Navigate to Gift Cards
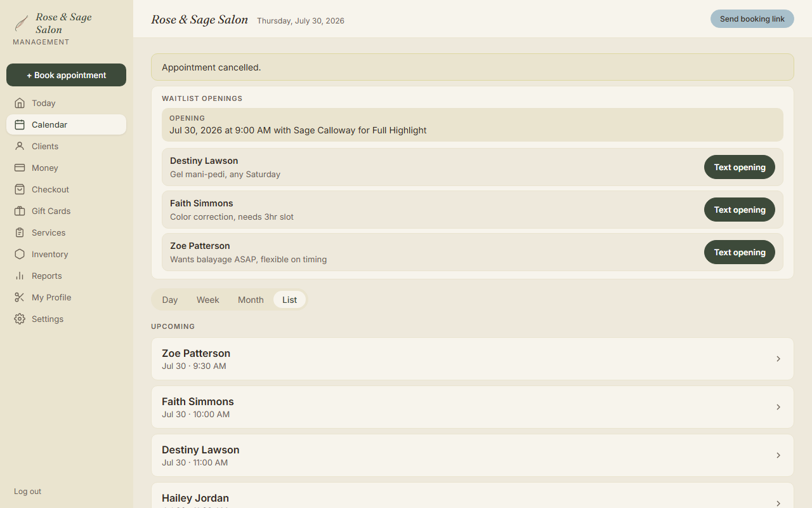 [66, 211]
